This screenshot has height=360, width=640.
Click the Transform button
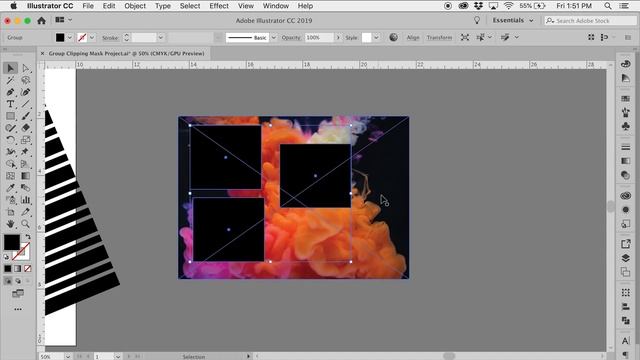coord(439,38)
